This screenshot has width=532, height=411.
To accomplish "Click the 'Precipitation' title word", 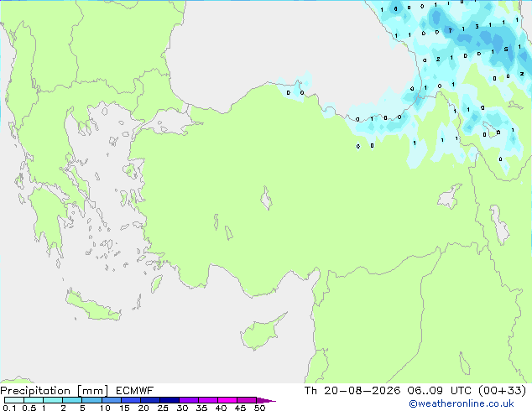I will click(x=35, y=391).
